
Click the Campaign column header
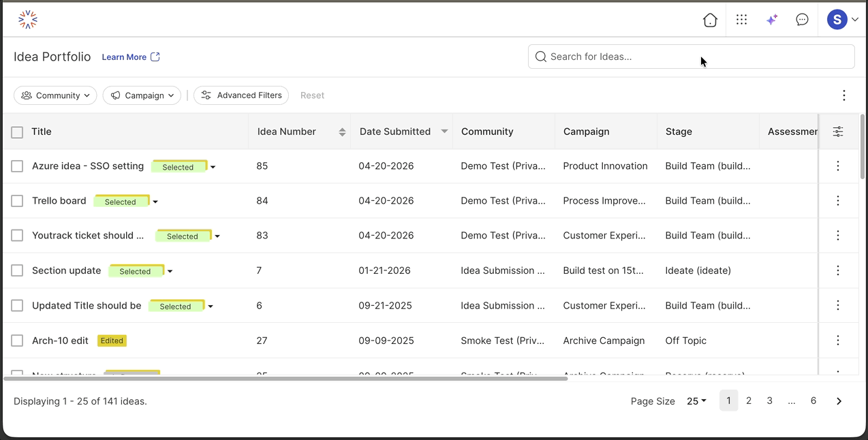point(586,131)
